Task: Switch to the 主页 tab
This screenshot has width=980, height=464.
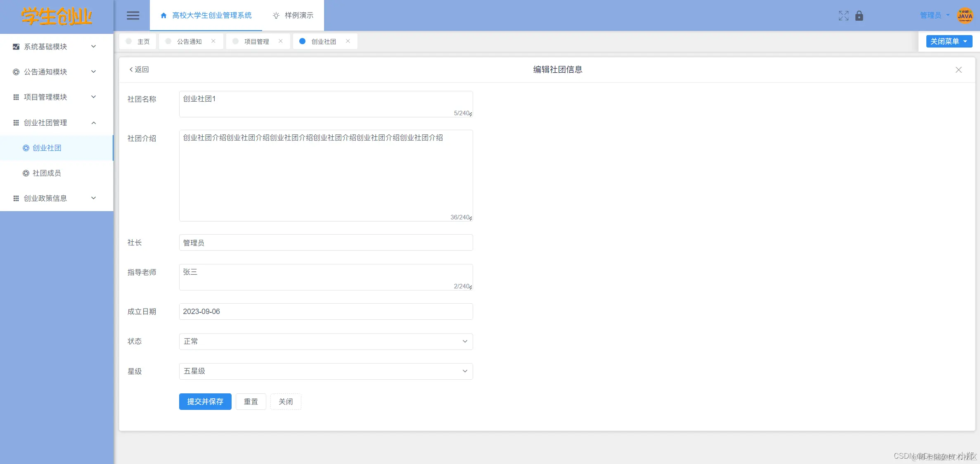Action: coord(138,41)
